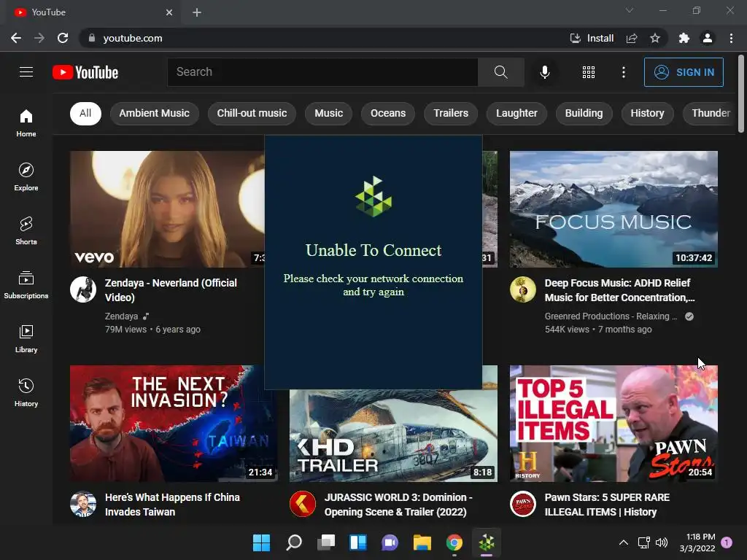Open The Next Invasion Taiwan thumbnail
The width and height of the screenshot is (747, 560).
pyautogui.click(x=174, y=424)
